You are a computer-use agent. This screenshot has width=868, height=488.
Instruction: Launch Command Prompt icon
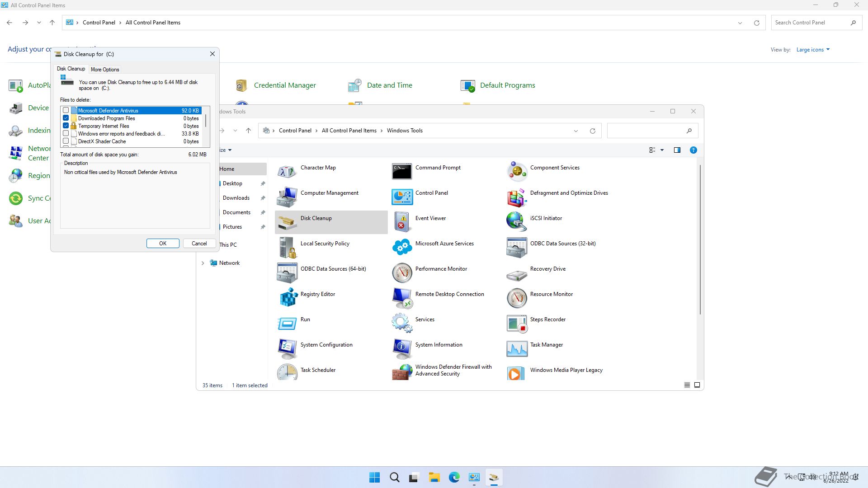point(402,172)
